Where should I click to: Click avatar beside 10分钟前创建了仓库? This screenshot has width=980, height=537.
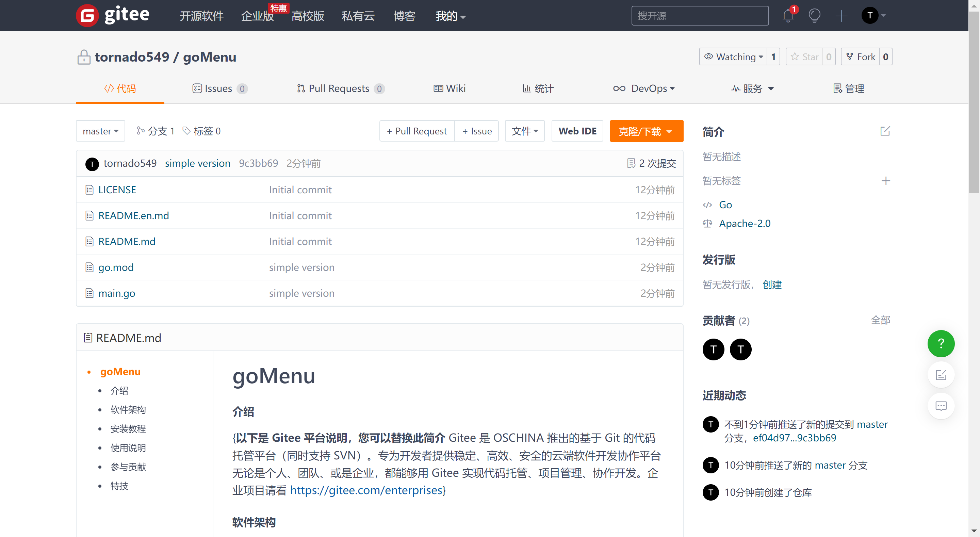click(x=710, y=492)
